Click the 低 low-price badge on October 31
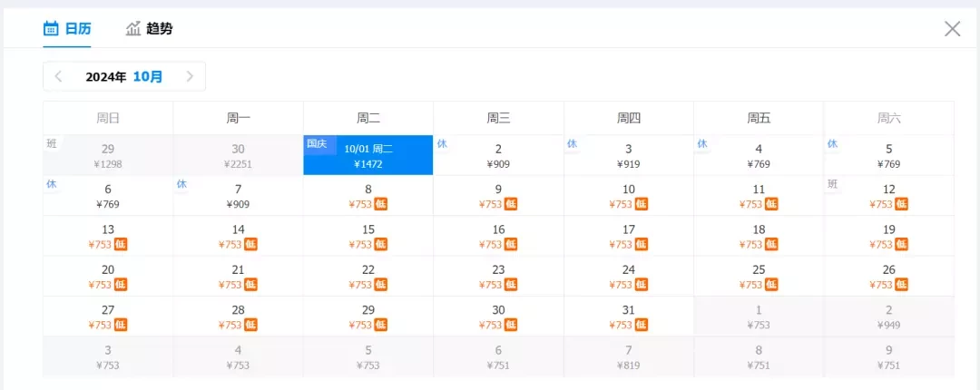The width and height of the screenshot is (980, 390). click(x=642, y=325)
